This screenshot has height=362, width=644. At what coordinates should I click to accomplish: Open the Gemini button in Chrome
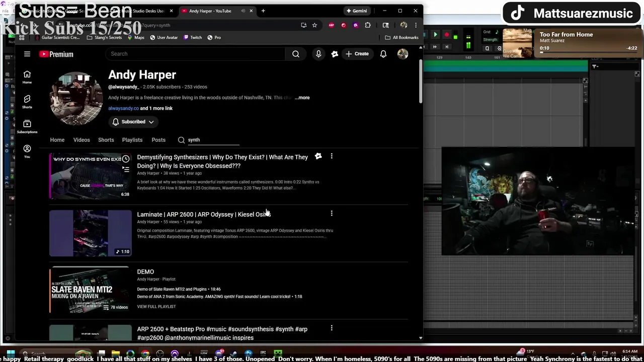pyautogui.click(x=357, y=11)
